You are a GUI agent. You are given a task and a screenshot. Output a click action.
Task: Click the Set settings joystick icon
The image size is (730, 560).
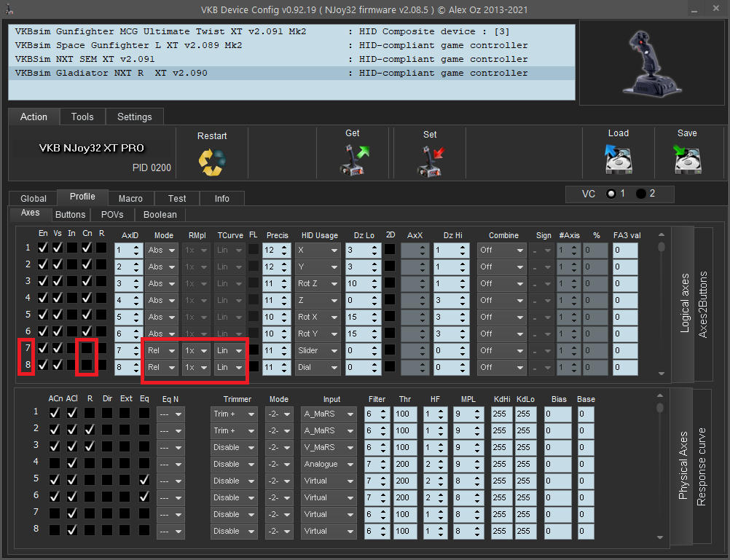pos(430,160)
